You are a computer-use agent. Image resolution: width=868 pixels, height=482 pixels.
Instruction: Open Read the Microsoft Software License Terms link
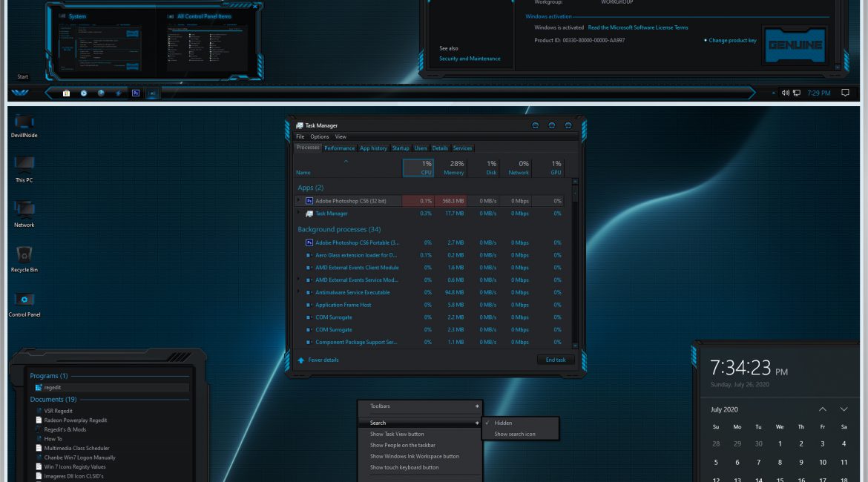tap(638, 27)
